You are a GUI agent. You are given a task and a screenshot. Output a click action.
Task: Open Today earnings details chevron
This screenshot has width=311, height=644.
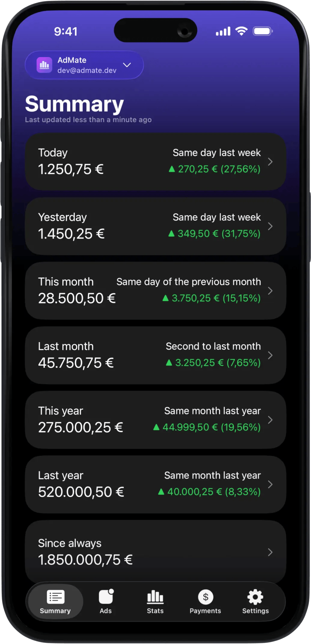coord(270,162)
